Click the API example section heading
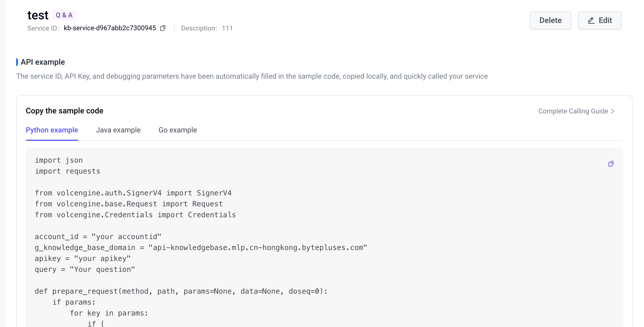The height and width of the screenshot is (327, 644). tap(43, 62)
